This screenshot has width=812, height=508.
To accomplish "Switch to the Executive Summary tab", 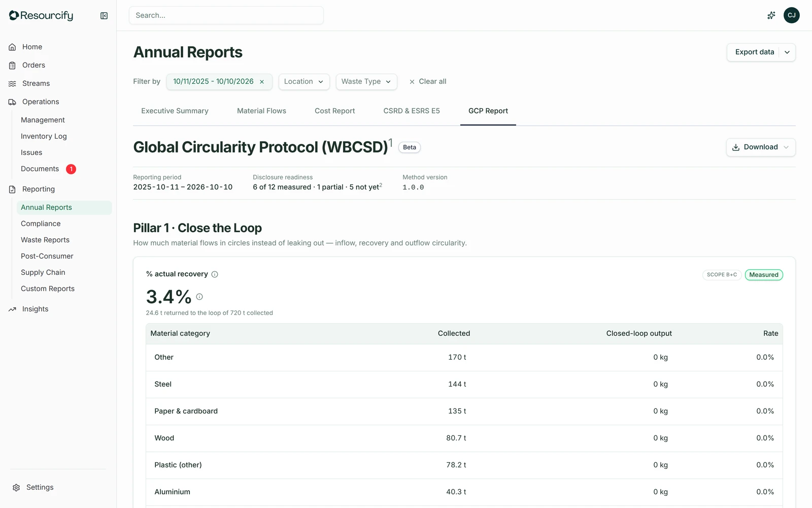I will tap(175, 111).
